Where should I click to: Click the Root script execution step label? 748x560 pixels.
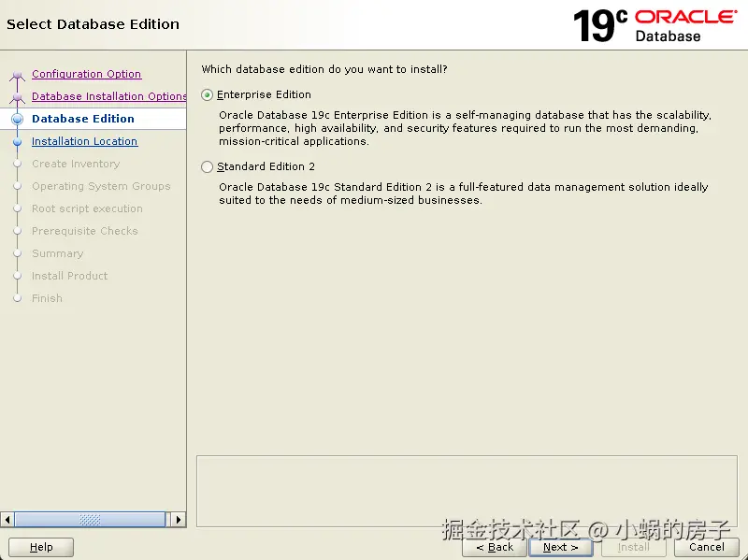(x=87, y=208)
